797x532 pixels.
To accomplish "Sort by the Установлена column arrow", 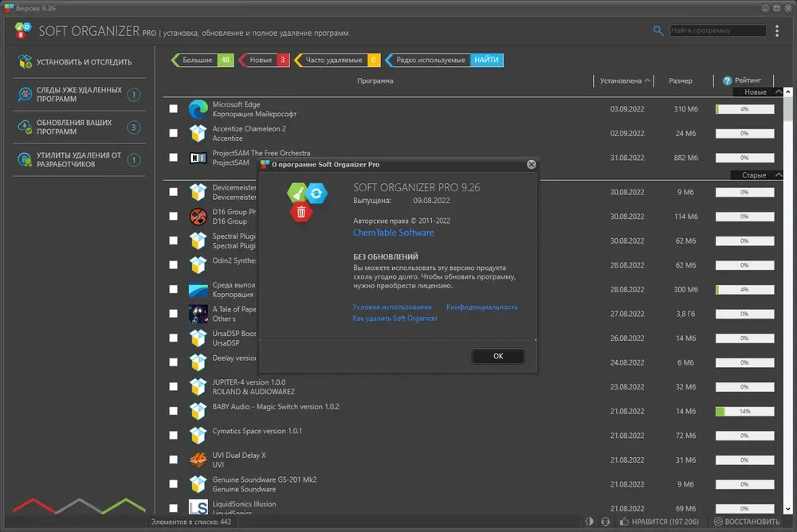I will 647,80.
